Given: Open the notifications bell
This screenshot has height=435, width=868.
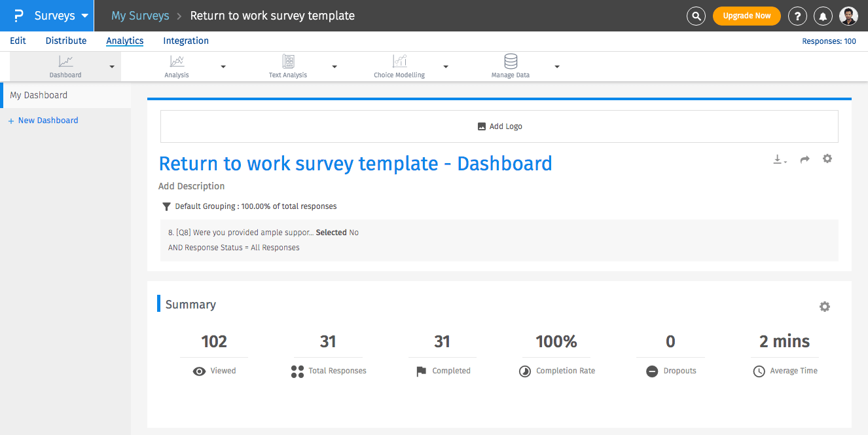Looking at the screenshot, I should click(x=823, y=16).
